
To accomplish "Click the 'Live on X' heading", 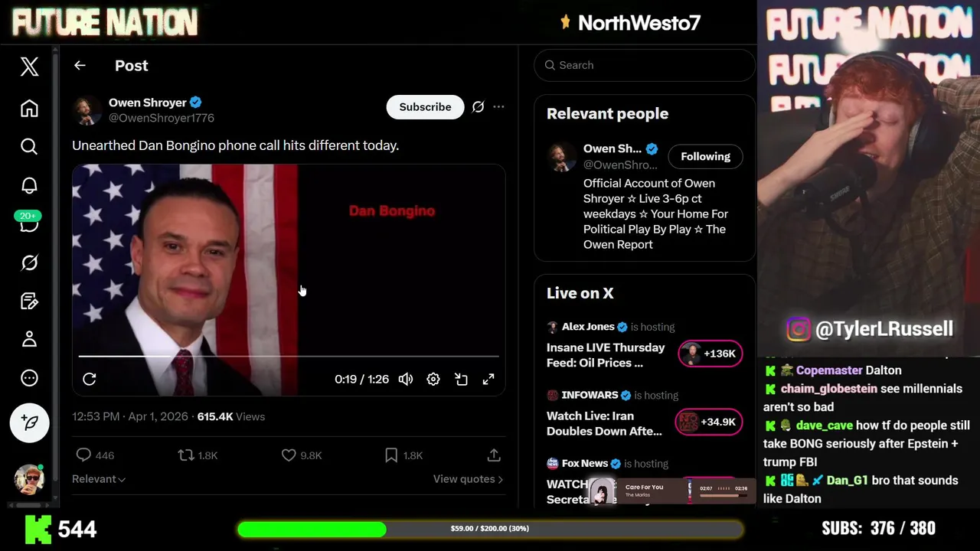I will (580, 293).
